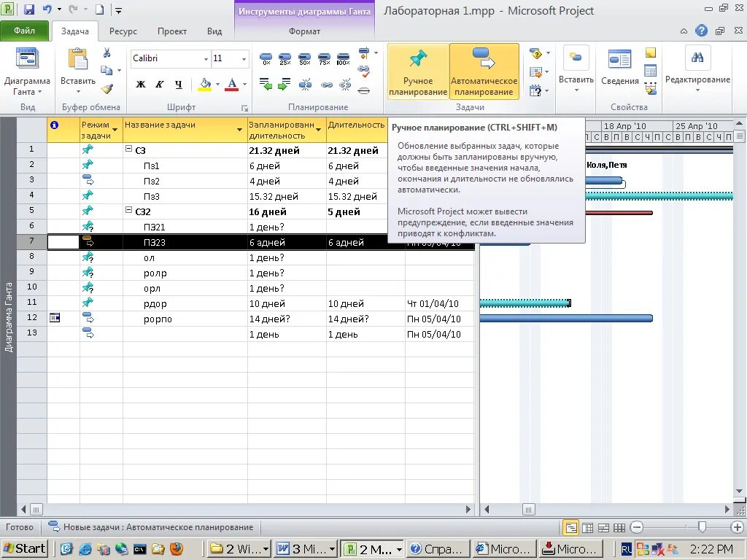Click the red font color button
Screen dimensions: 747x560
click(231, 85)
